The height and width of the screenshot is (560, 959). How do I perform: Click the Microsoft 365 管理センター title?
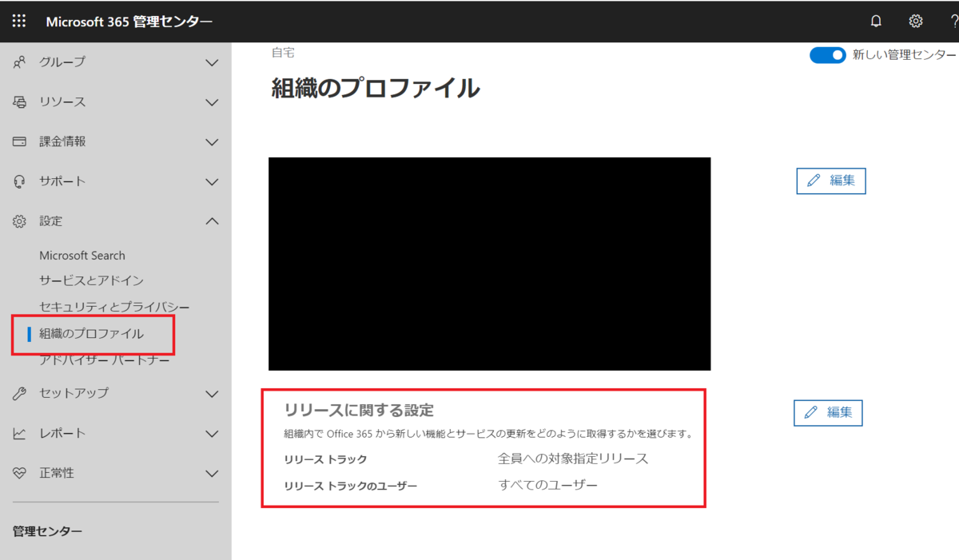tap(129, 22)
